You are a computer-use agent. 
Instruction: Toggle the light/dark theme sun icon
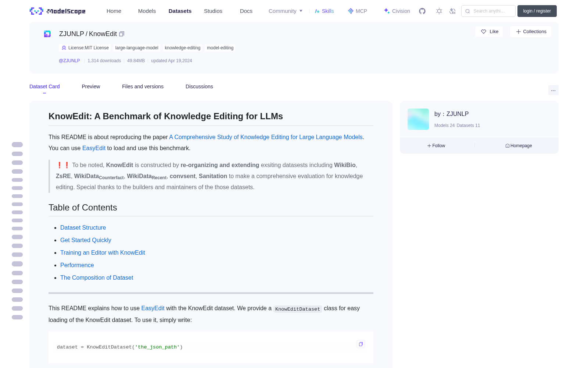click(x=439, y=11)
